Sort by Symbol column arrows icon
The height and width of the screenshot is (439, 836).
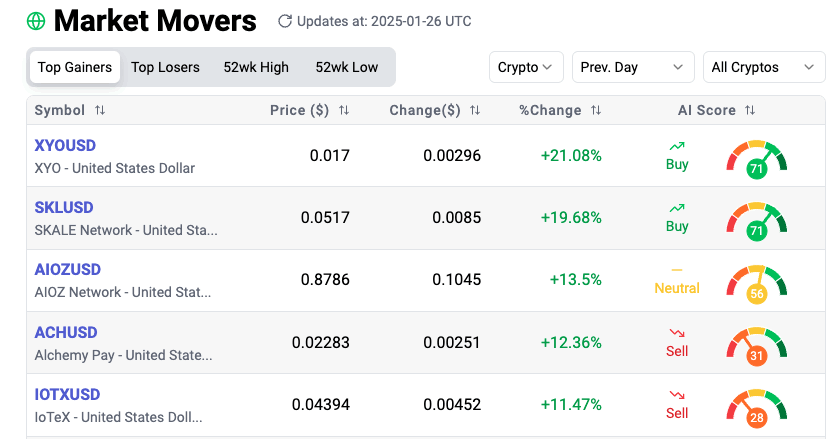(100, 110)
